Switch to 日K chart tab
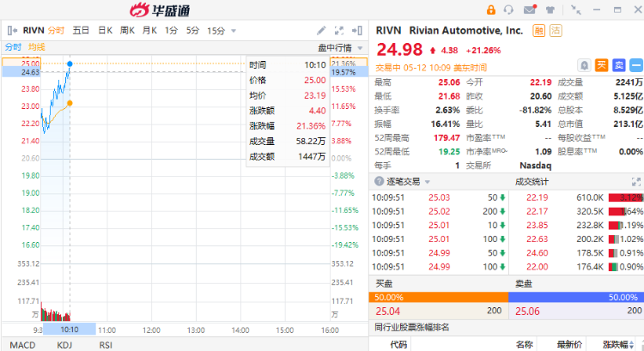This screenshot has height=351, width=644. (x=105, y=30)
